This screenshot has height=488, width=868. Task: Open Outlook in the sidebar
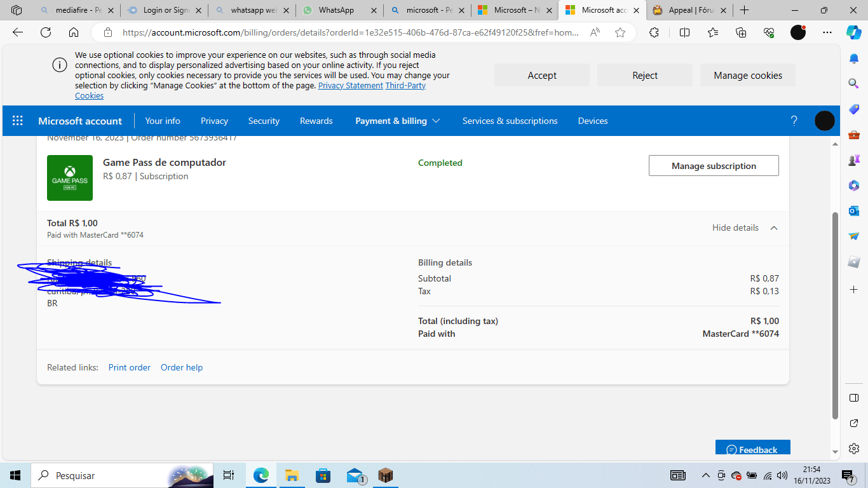pos(854,210)
